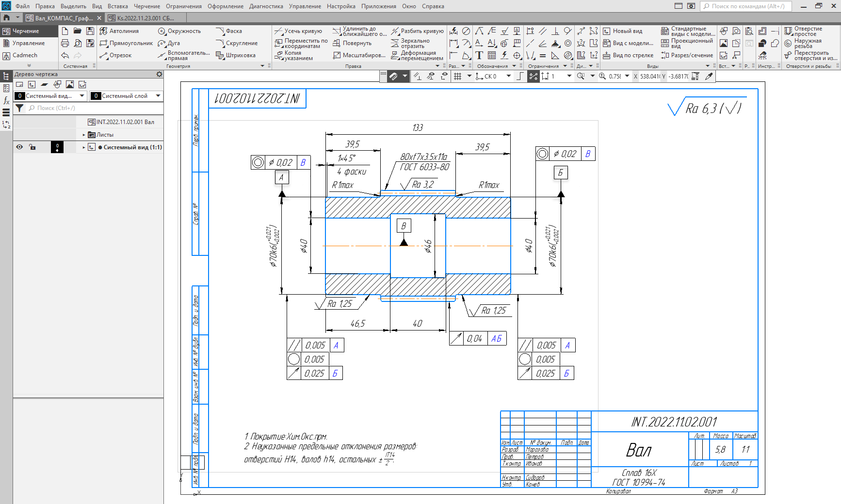This screenshot has width=841, height=504.
Task: Insert text with the T tool
Action: point(479,55)
